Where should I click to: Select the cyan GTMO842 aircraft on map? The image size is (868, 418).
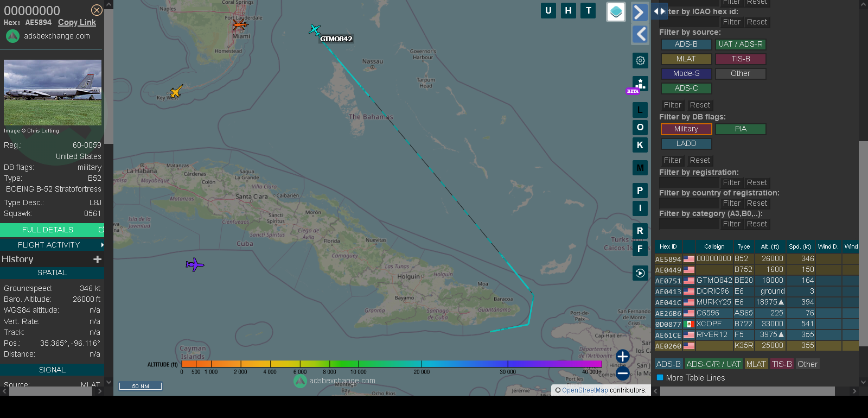[x=315, y=29]
